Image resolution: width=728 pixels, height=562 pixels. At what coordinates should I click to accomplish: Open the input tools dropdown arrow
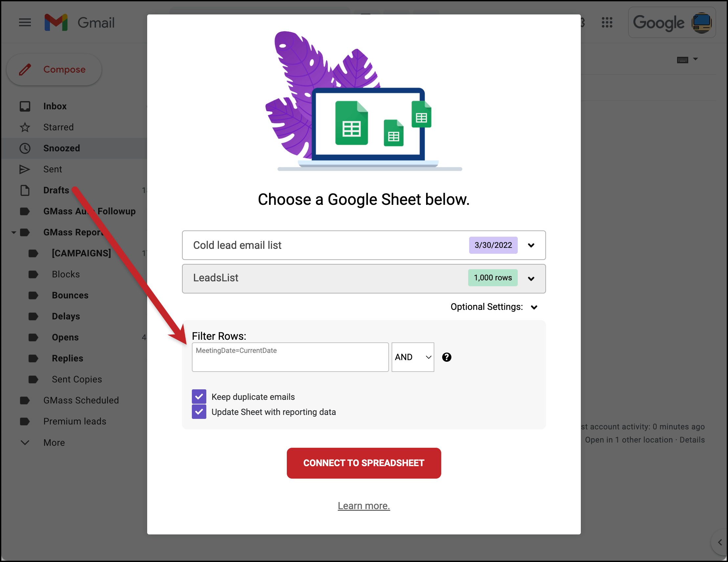tap(696, 59)
